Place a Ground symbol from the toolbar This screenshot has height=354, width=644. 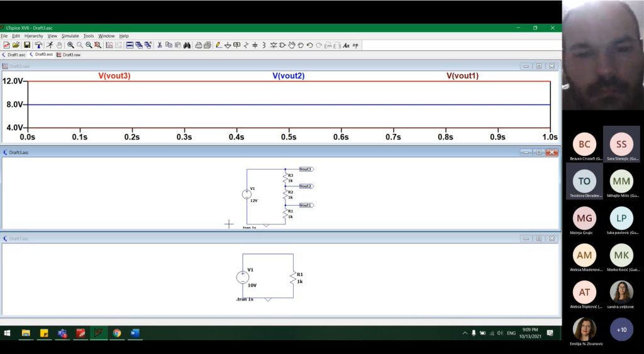(x=228, y=45)
